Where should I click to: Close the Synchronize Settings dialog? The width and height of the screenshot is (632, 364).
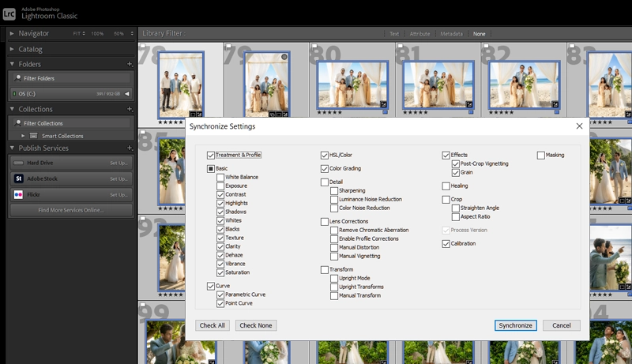(x=579, y=126)
